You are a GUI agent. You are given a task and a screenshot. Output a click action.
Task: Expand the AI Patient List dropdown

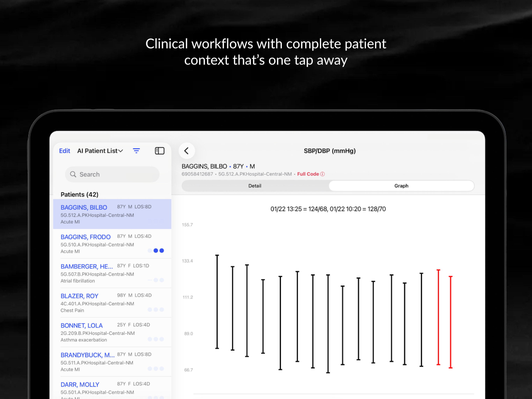[x=97, y=151]
